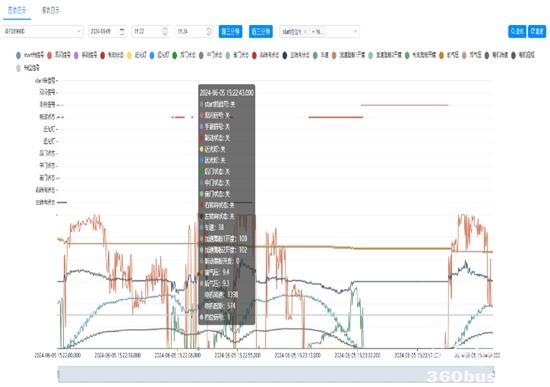Click the reset button with refresh icon
This screenshot has height=387, width=550.
537,31
